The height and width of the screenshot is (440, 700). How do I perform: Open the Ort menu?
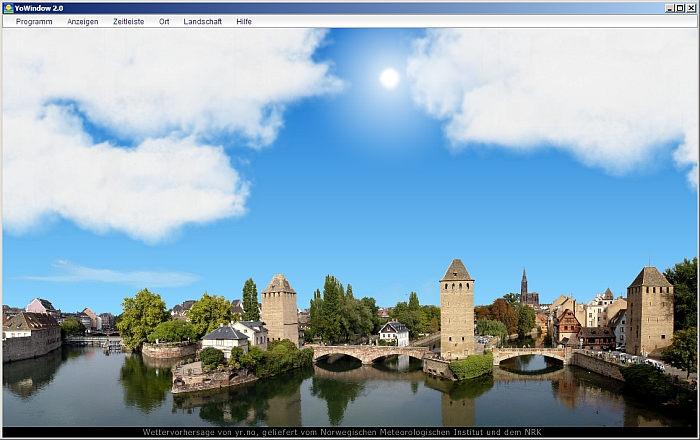click(164, 21)
